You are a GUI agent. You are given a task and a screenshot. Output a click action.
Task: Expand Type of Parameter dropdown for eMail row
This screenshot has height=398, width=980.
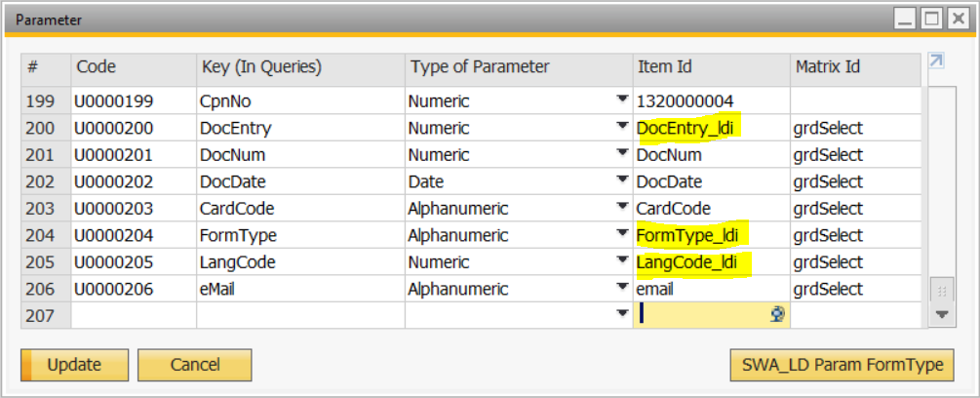point(622,288)
